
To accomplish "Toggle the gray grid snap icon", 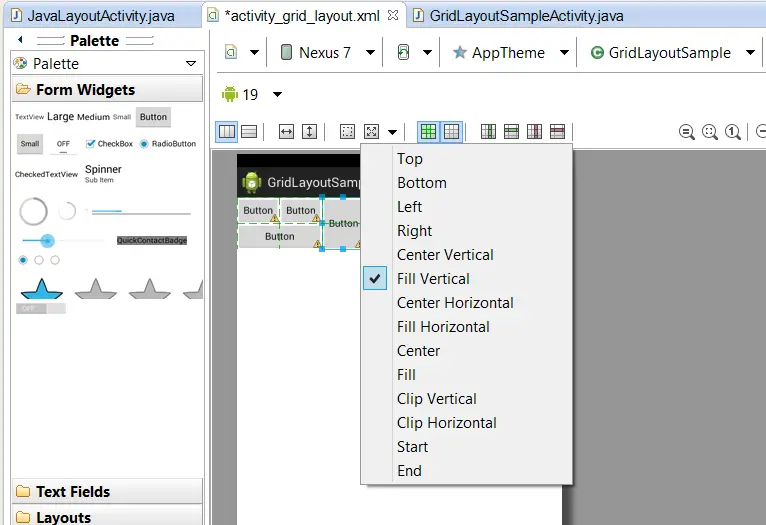I will tap(451, 132).
